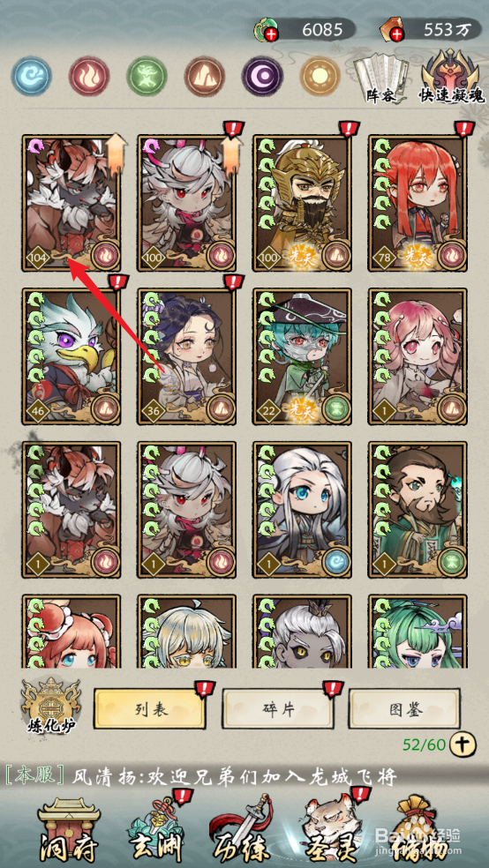Select the level 104 beast card
Image resolution: width=489 pixels, height=868 pixels.
[71, 203]
